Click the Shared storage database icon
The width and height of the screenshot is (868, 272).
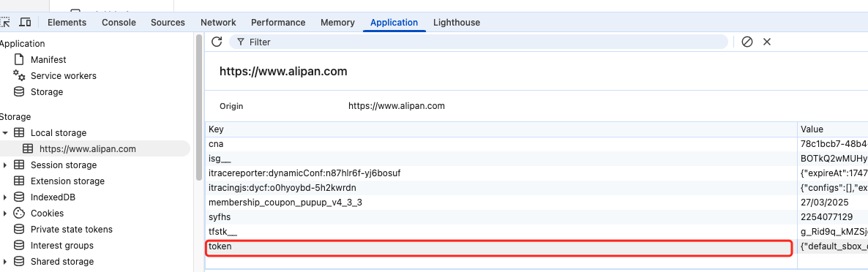click(19, 261)
